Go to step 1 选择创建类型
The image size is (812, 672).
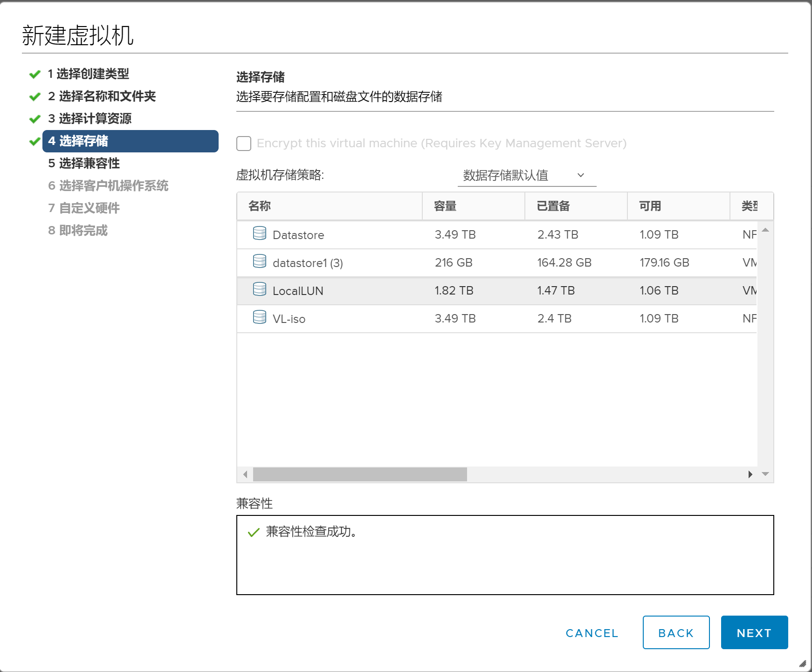(x=88, y=74)
